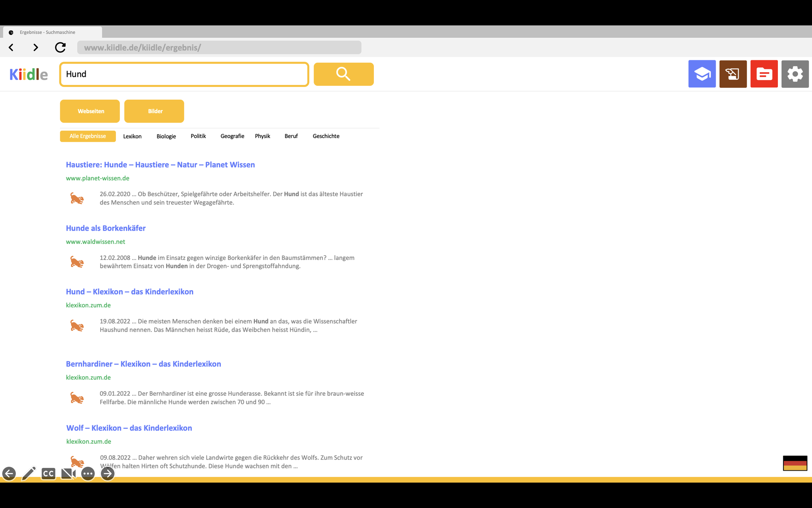
Task: Click dog icon beside Bernhardiner result
Action: pyautogui.click(x=77, y=398)
